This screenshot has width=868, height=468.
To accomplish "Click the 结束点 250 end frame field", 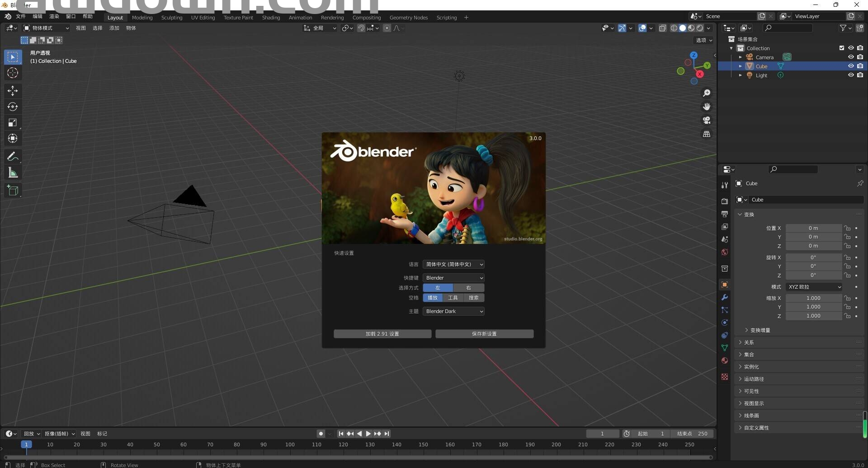I will pos(692,434).
